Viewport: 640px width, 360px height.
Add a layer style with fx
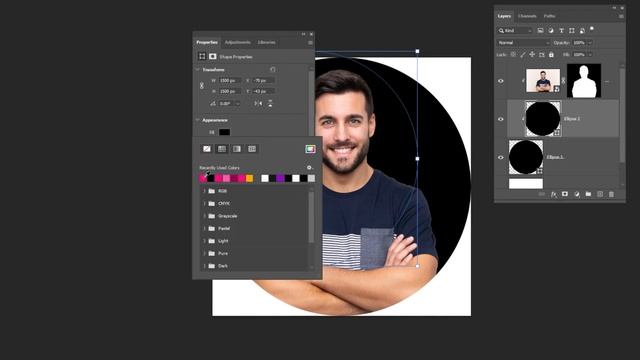coord(553,194)
